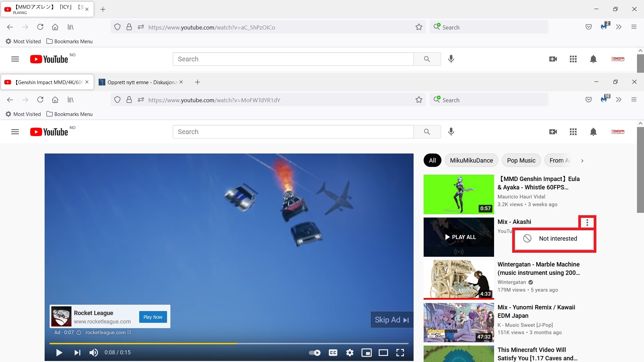Viewport: 644px width, 362px height.
Task: Open the notifications bell in lower YouTube header
Action: pos(593,132)
